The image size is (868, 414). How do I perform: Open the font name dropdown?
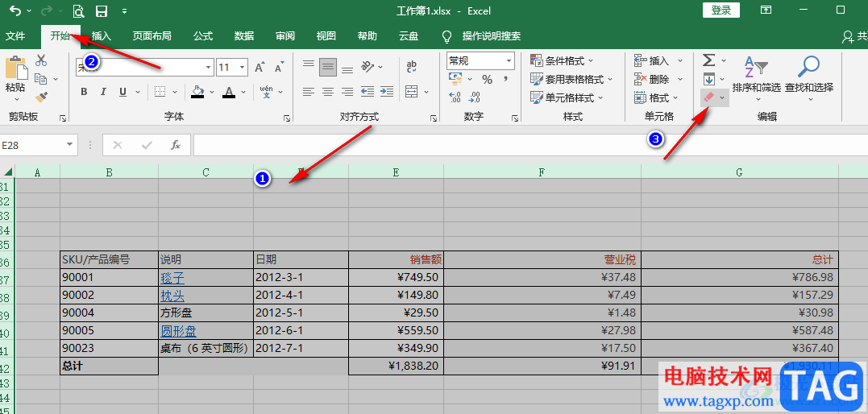[208, 68]
